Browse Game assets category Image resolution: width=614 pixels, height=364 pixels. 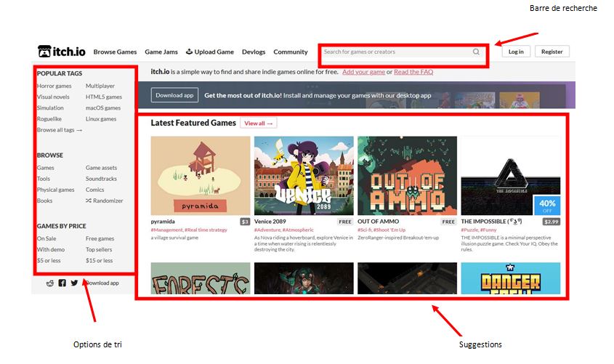tap(101, 168)
